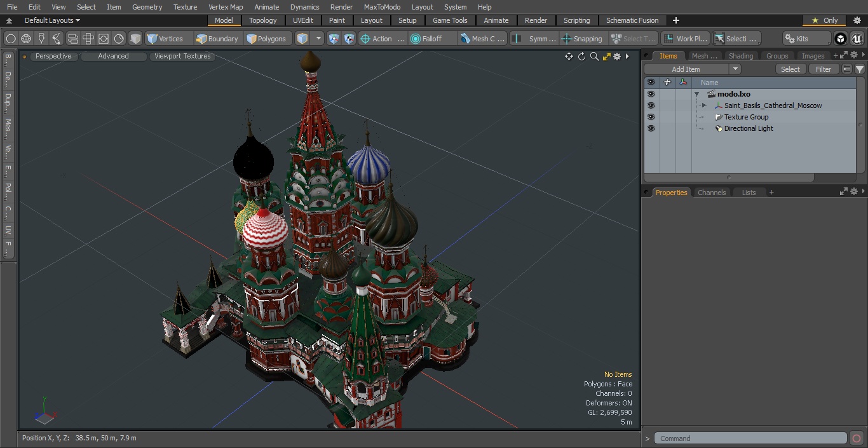
Task: Open dropdown arrow next to Items cube
Action: [318, 39]
